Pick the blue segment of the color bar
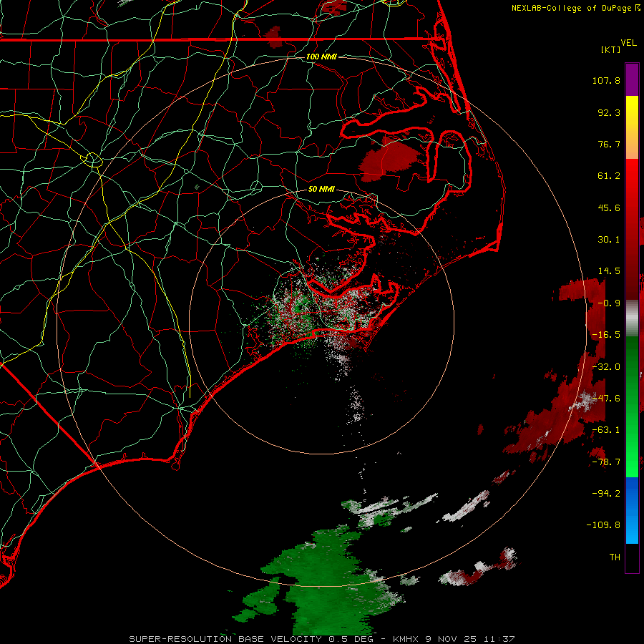Image resolution: width=644 pixels, height=644 pixels. tap(632, 510)
